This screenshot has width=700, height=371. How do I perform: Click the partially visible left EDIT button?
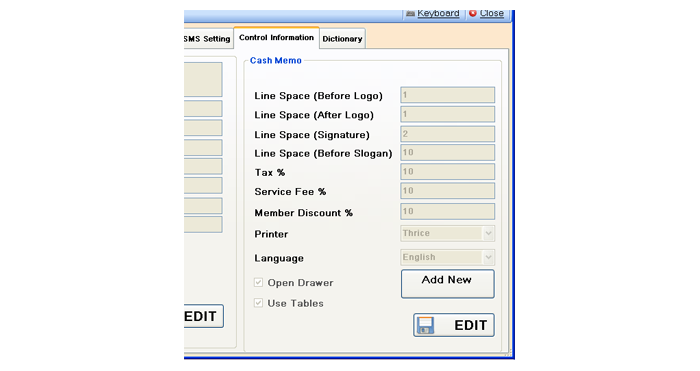(203, 316)
